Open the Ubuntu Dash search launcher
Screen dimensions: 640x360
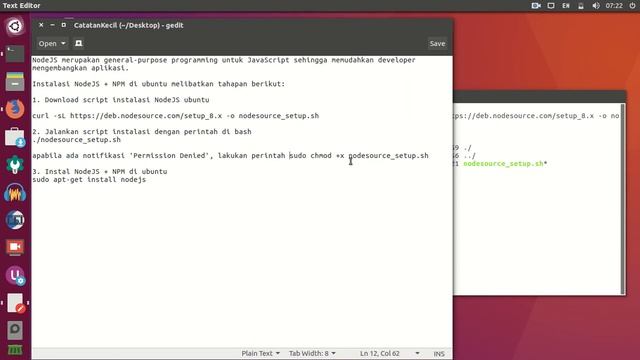[x=15, y=26]
